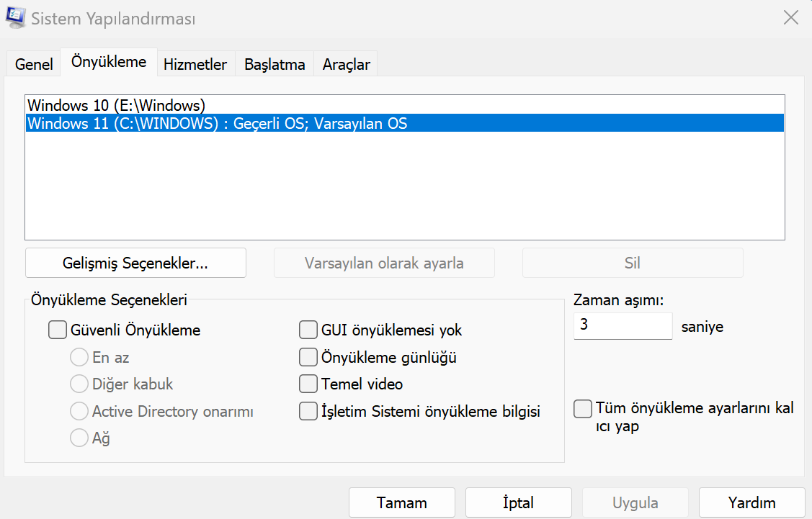Enable the Temel video checkbox
The image size is (812, 519).
tap(308, 384)
